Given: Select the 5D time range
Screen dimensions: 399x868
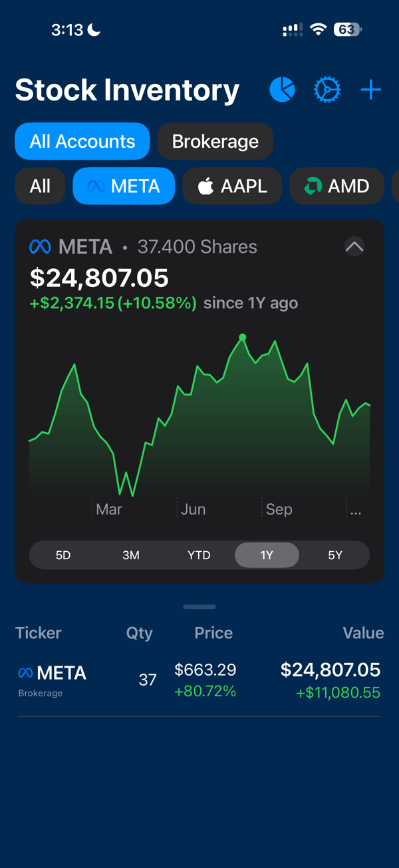Looking at the screenshot, I should tap(63, 554).
